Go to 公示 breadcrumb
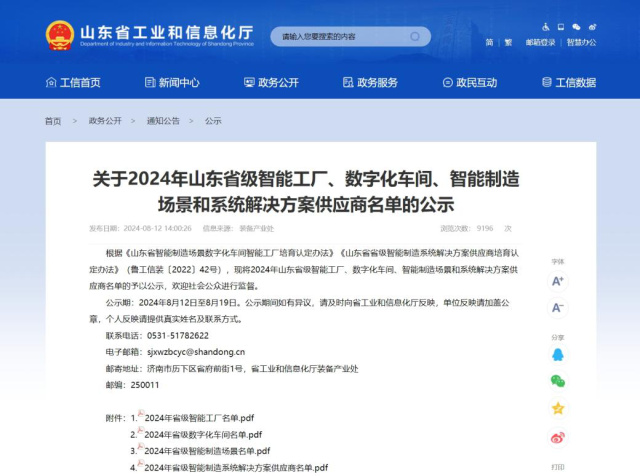This screenshot has width=640, height=476. (x=213, y=121)
